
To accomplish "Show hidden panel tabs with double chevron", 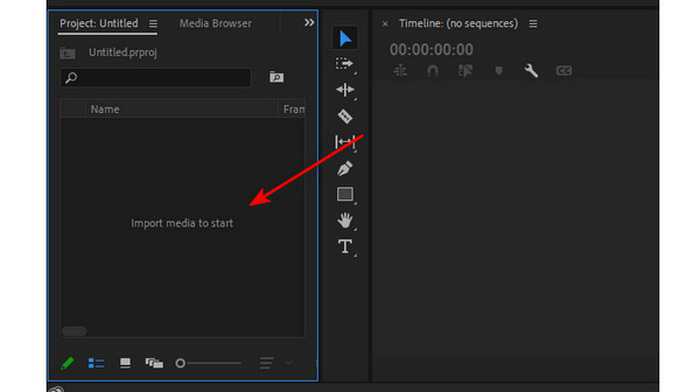I will pyautogui.click(x=309, y=22).
